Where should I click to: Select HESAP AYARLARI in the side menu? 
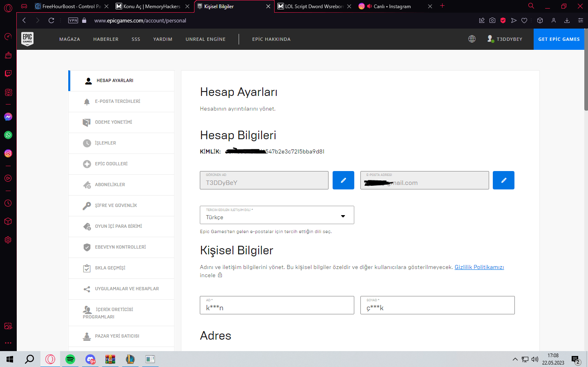click(x=121, y=81)
